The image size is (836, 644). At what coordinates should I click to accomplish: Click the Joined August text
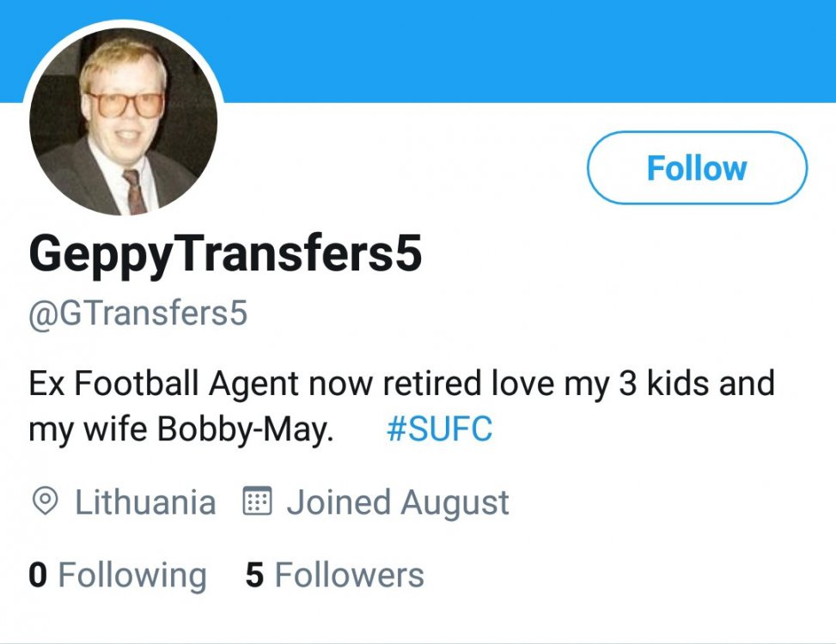(x=397, y=501)
